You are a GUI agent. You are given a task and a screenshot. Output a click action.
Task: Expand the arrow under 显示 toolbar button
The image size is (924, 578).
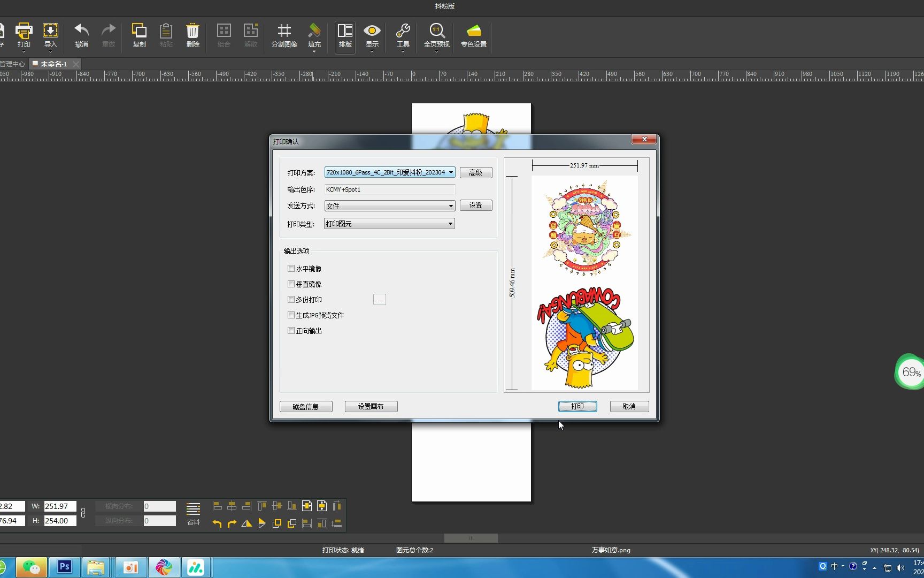372,51
